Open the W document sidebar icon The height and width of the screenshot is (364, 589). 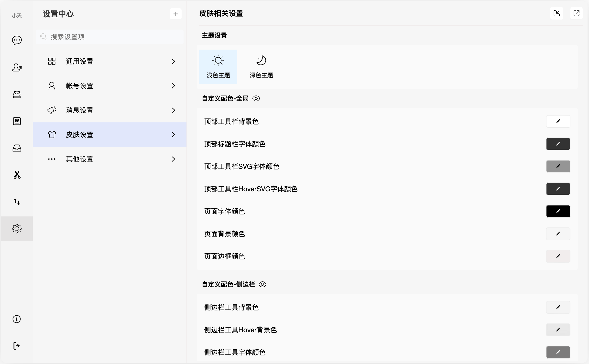17,121
